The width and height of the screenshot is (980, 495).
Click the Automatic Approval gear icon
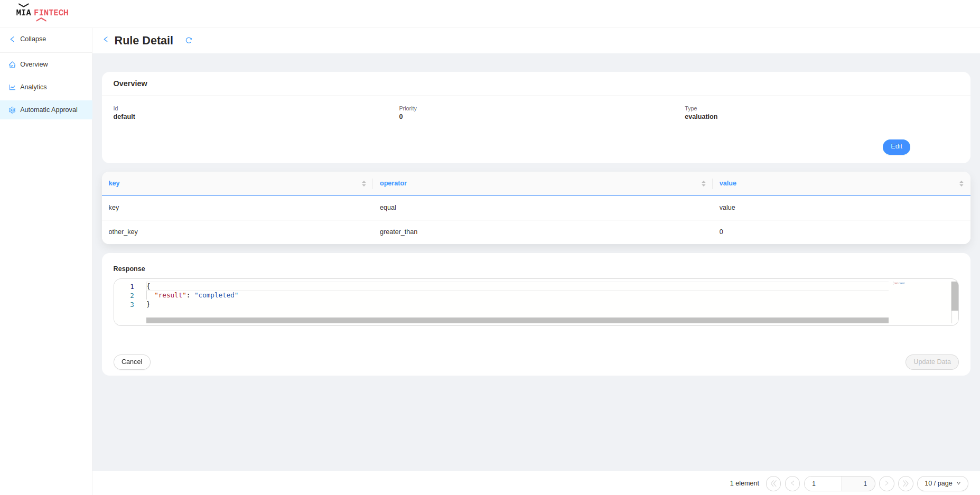click(12, 110)
